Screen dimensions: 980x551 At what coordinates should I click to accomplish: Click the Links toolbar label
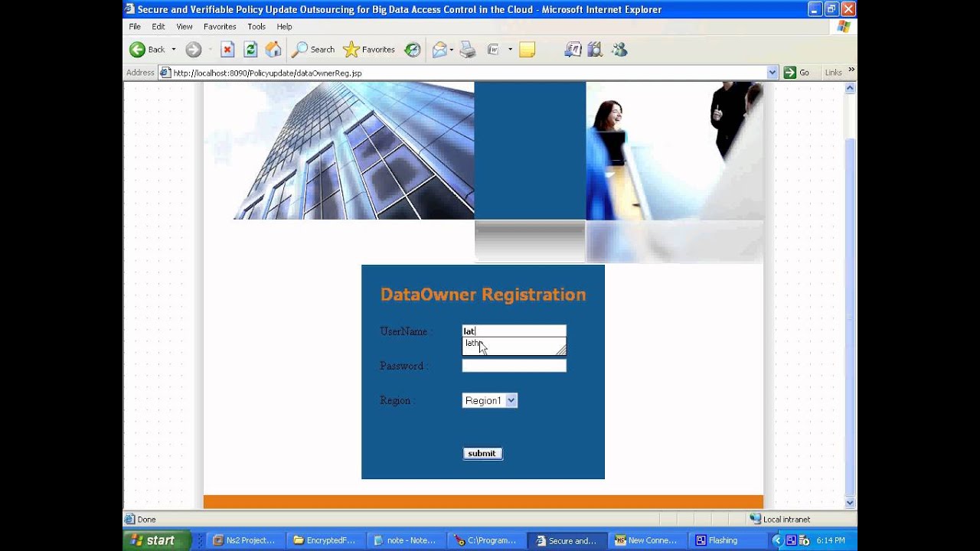pyautogui.click(x=833, y=73)
